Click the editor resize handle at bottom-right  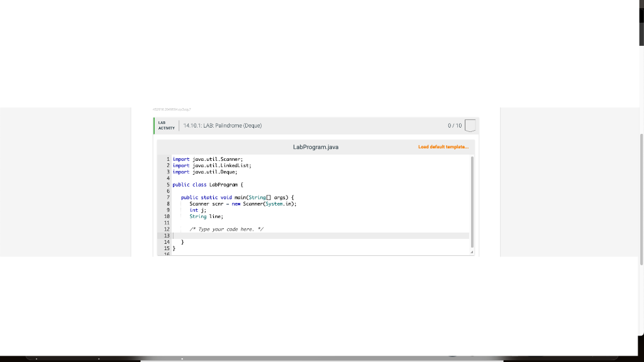pyautogui.click(x=472, y=251)
